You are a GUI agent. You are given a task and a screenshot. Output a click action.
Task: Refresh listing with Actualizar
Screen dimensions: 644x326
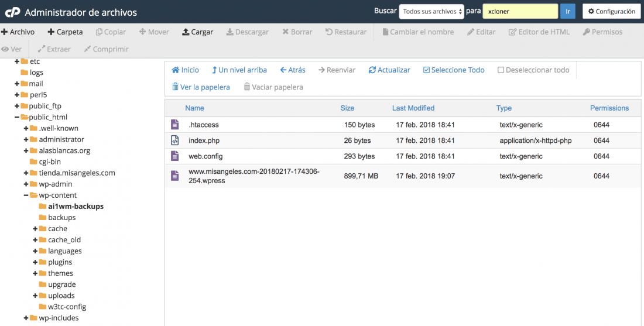click(389, 70)
